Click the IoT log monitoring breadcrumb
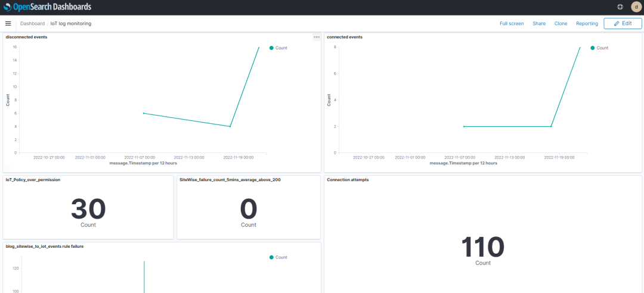Screen dimensions: 644x293 click(70, 23)
